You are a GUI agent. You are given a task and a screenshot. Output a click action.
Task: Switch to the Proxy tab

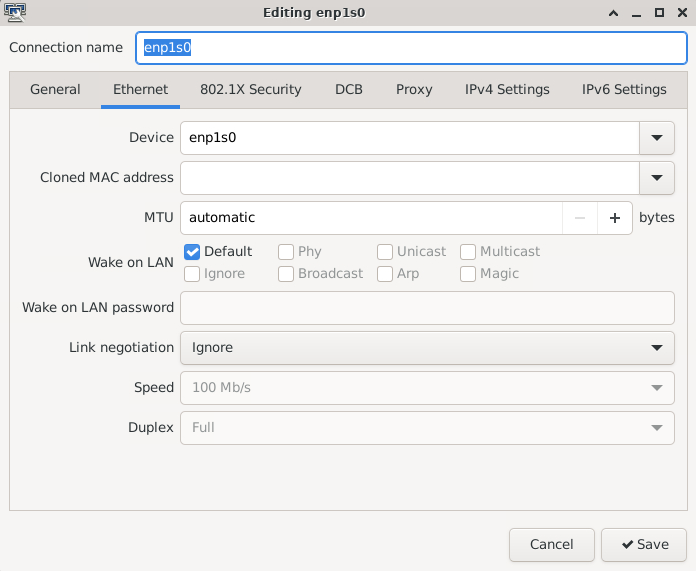pyautogui.click(x=414, y=90)
